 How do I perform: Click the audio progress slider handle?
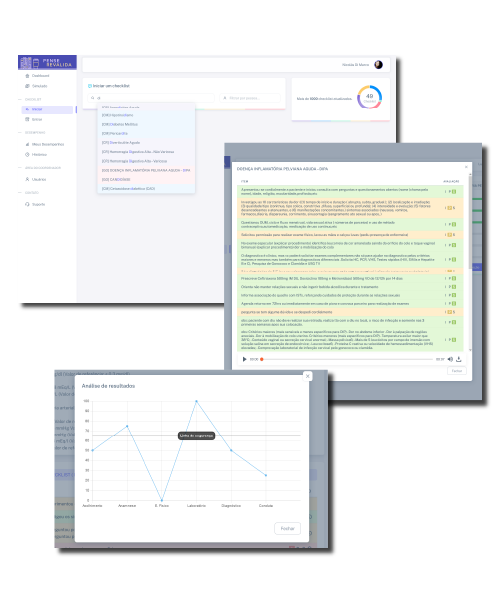pyautogui.click(x=262, y=359)
